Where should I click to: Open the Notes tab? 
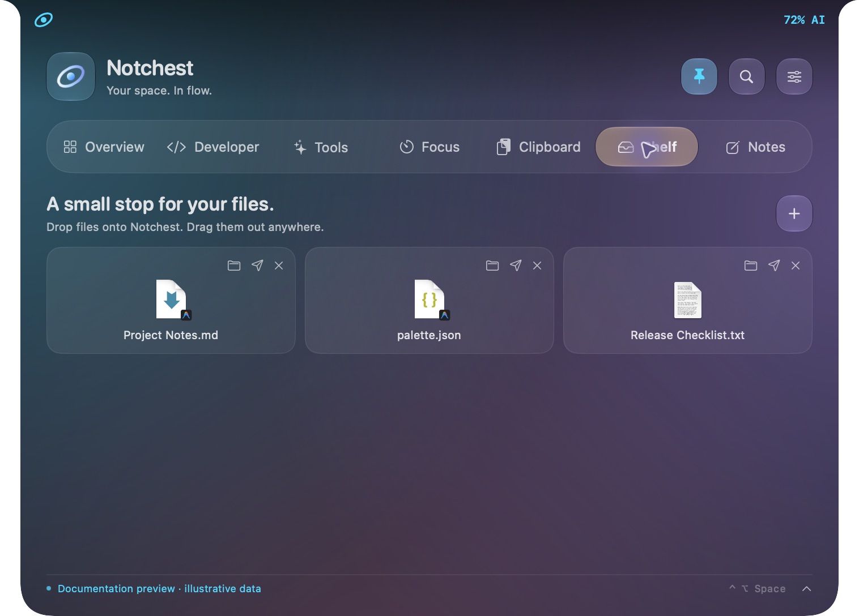[756, 147]
